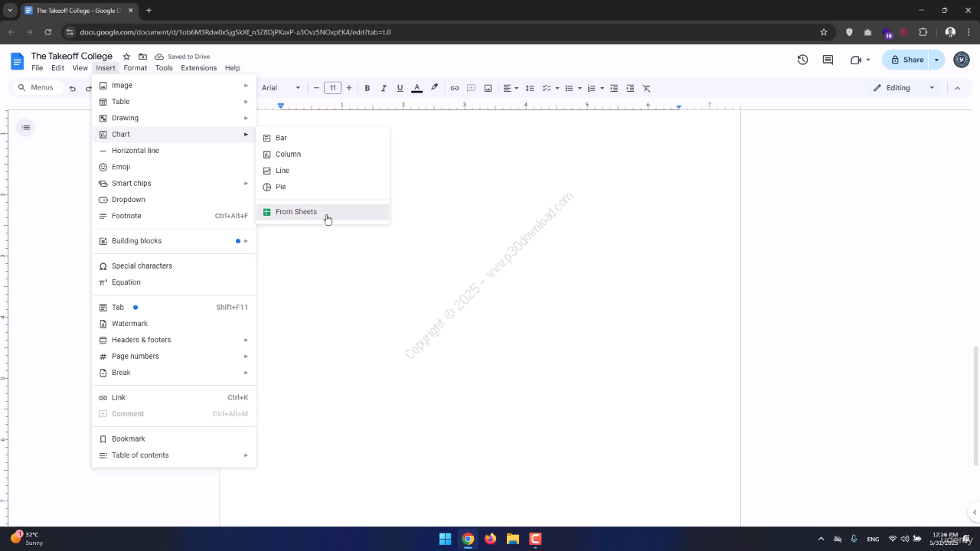
Task: Click the font size input field
Action: (x=332, y=88)
